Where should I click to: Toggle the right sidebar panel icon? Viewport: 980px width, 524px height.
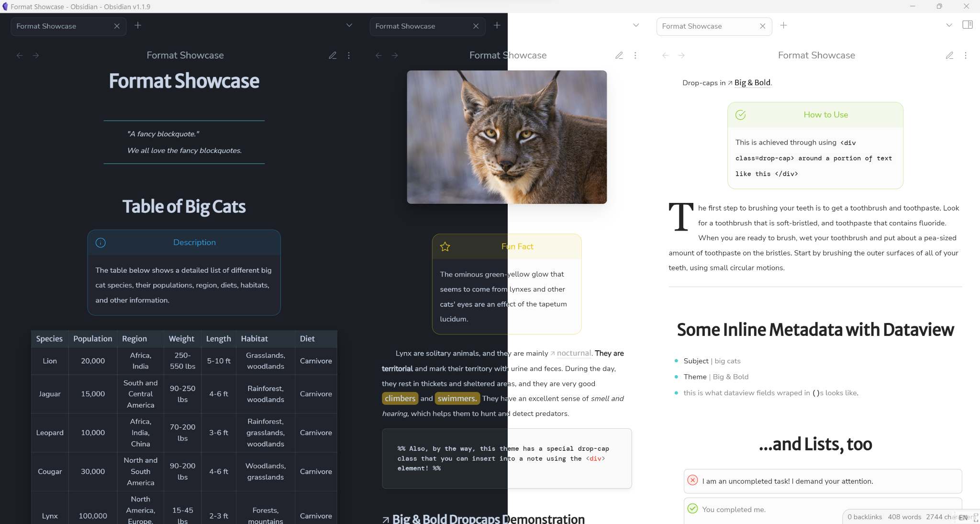967,25
